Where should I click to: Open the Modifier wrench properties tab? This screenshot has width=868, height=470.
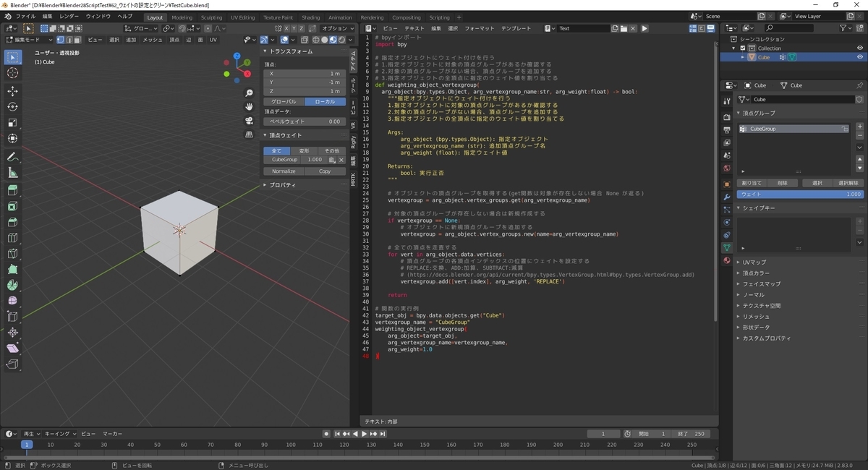pos(727,197)
